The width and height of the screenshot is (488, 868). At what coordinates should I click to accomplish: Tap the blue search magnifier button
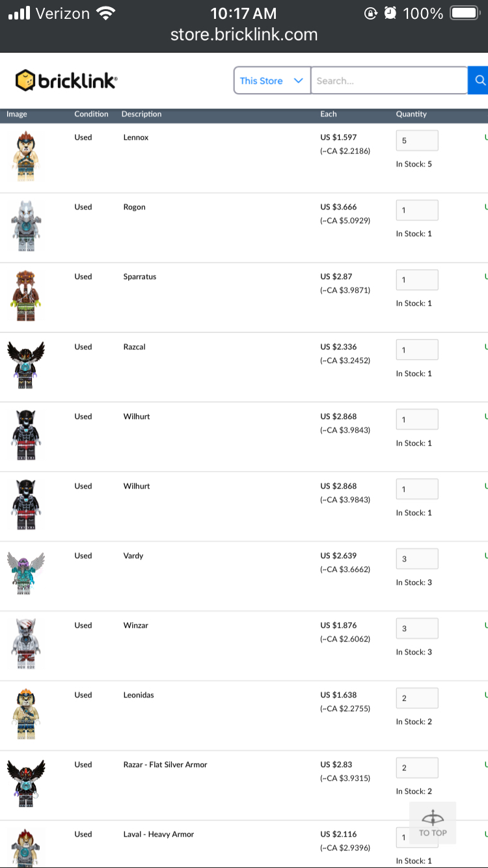click(x=479, y=81)
